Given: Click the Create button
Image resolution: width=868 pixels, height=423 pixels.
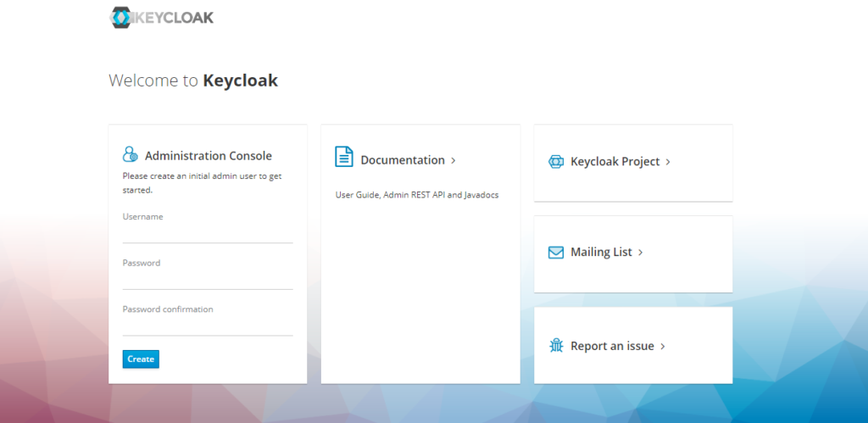Looking at the screenshot, I should coord(141,359).
